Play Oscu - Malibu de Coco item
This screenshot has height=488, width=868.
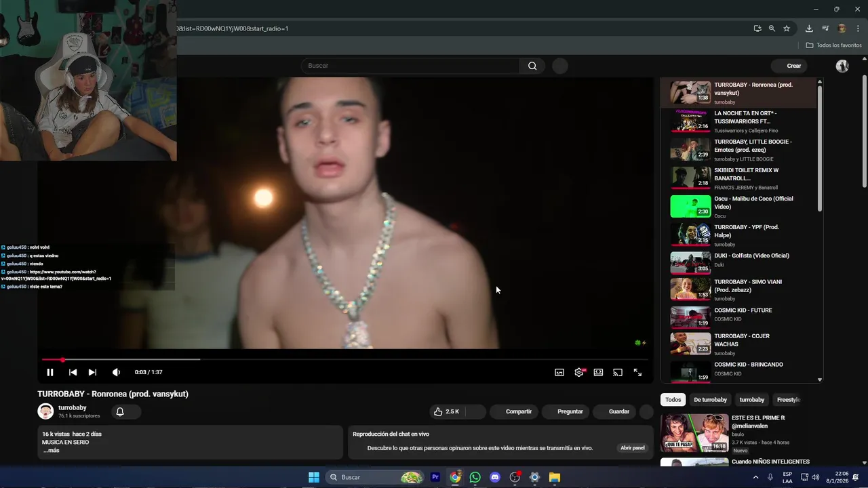[x=738, y=207]
